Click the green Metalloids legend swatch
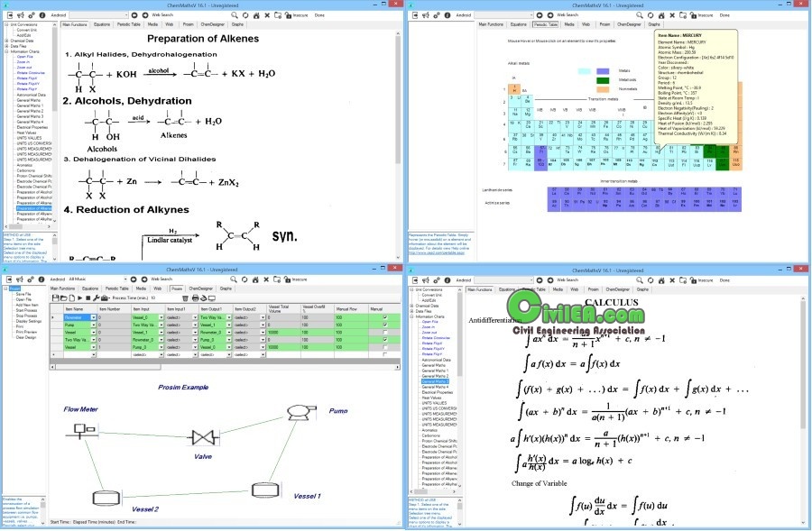The height and width of the screenshot is (531, 812). point(603,80)
